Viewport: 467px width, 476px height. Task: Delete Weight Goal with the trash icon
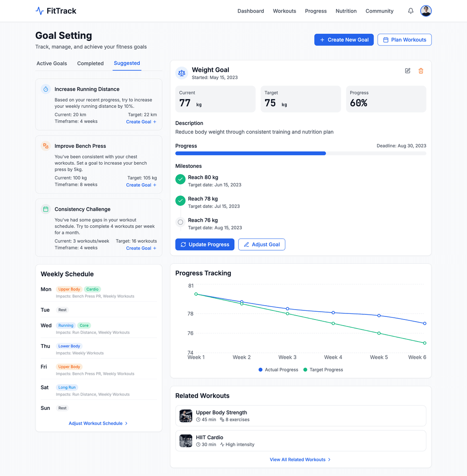pos(421,71)
